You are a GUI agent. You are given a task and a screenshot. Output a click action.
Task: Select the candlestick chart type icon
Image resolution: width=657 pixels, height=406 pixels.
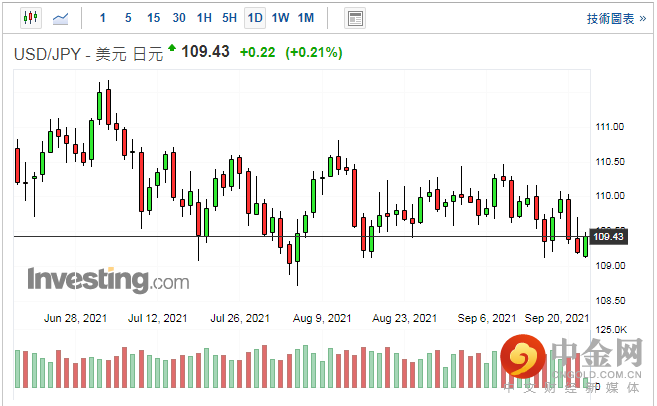click(30, 18)
